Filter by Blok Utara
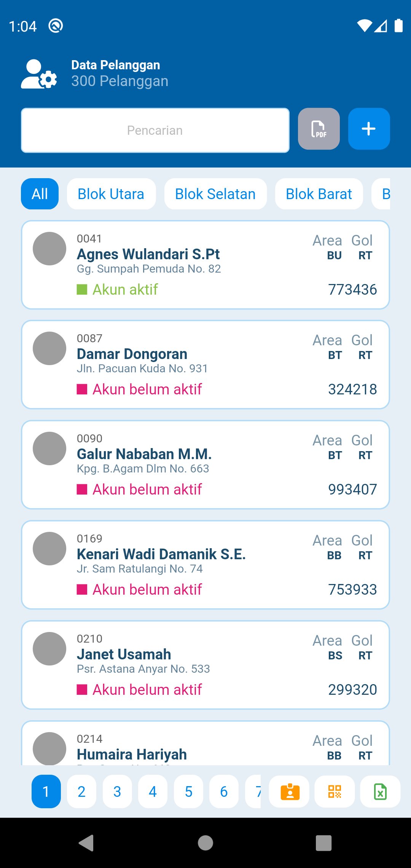This screenshot has width=411, height=868. coord(111,194)
